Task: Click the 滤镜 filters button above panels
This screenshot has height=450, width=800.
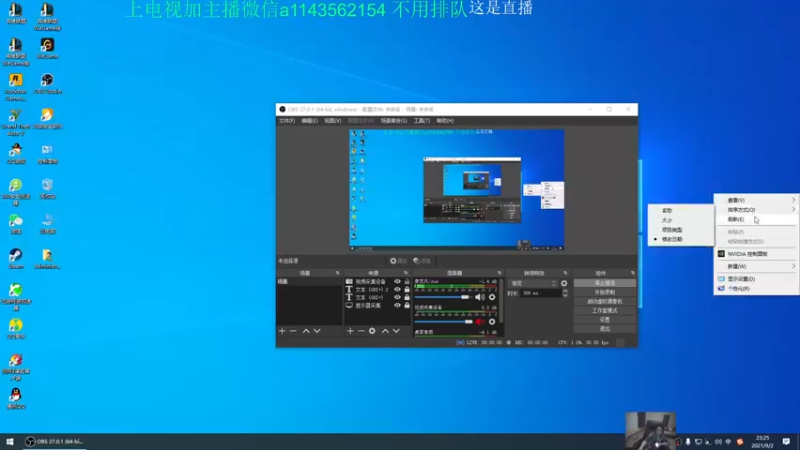Action: point(422,261)
